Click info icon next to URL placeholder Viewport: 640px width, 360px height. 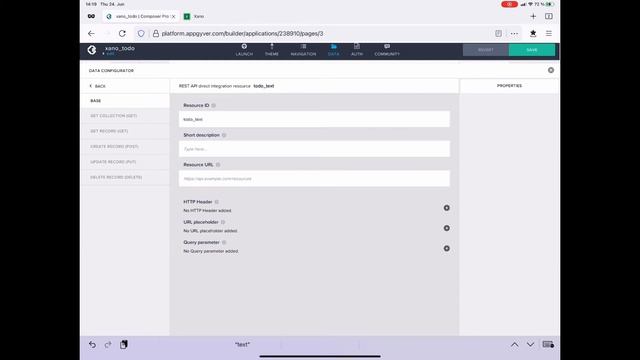coord(223,222)
